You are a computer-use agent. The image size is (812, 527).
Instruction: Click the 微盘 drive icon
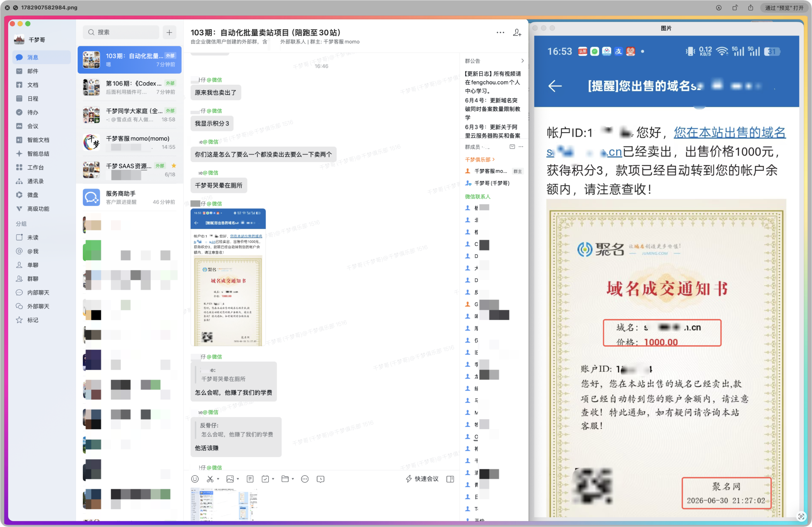tap(19, 195)
